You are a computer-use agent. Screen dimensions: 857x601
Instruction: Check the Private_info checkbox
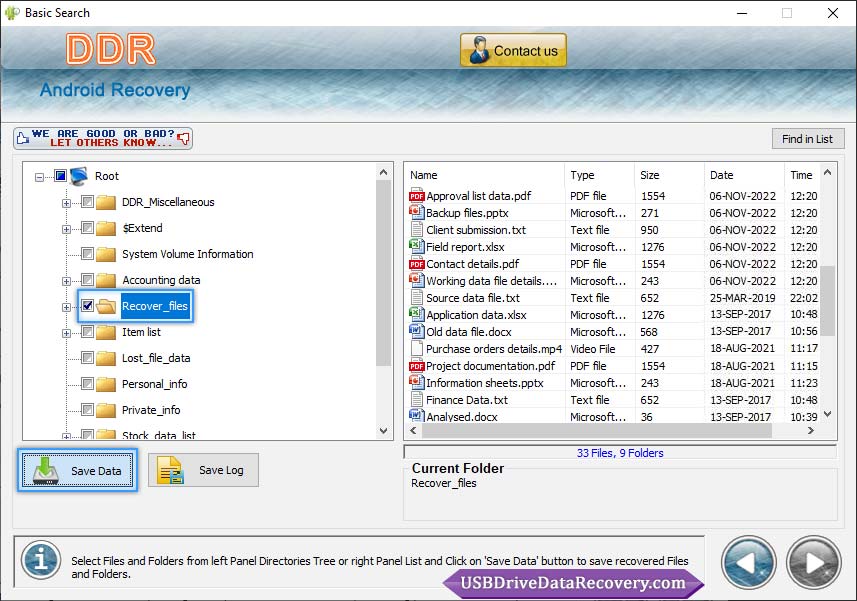click(x=87, y=409)
